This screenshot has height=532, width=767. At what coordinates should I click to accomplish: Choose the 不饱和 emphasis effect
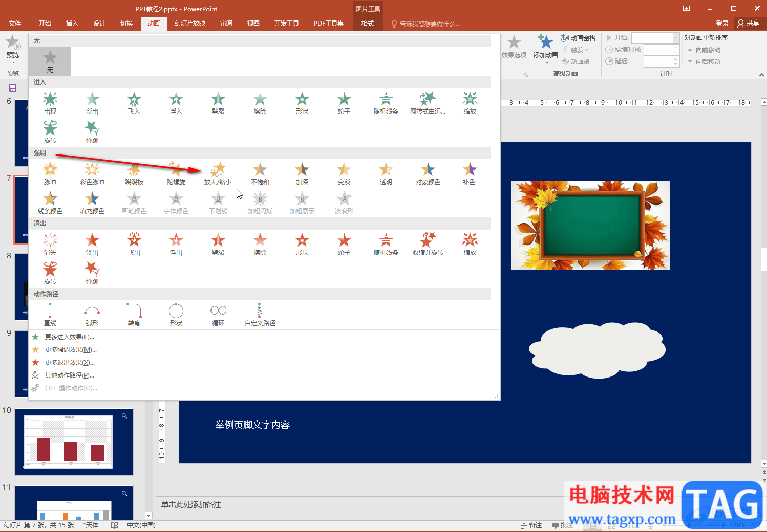(260, 173)
